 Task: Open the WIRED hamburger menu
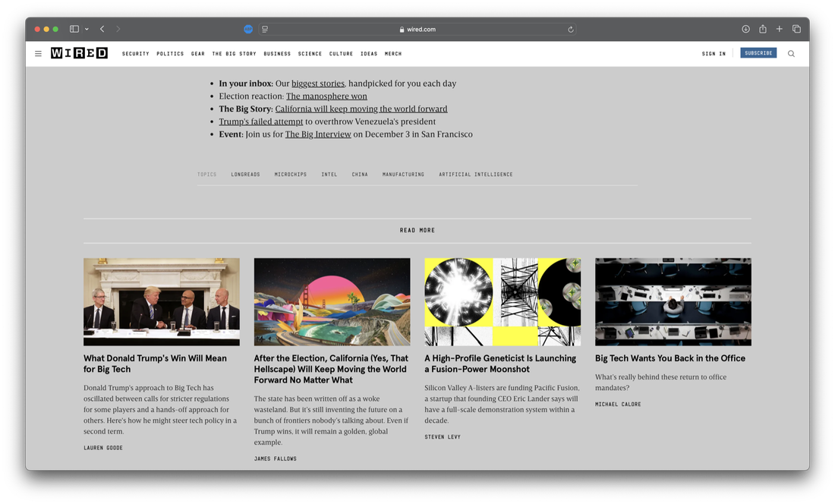pos(39,54)
